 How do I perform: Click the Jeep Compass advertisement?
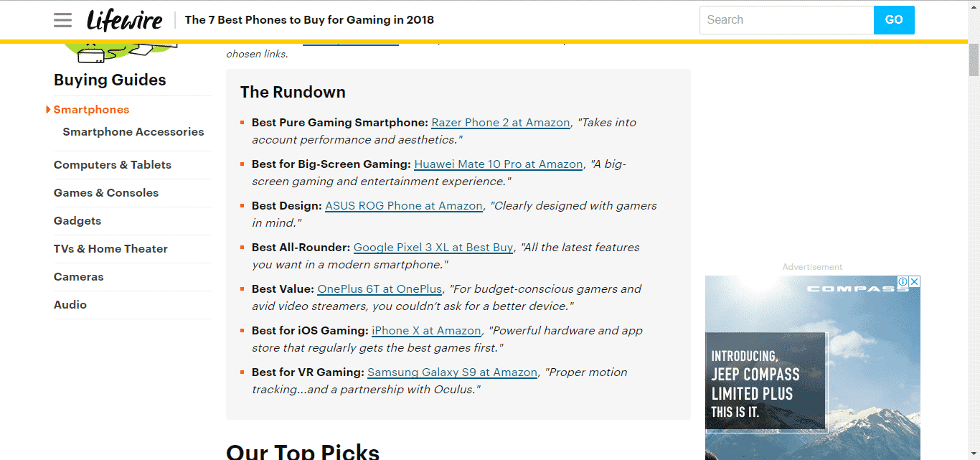pos(812,373)
